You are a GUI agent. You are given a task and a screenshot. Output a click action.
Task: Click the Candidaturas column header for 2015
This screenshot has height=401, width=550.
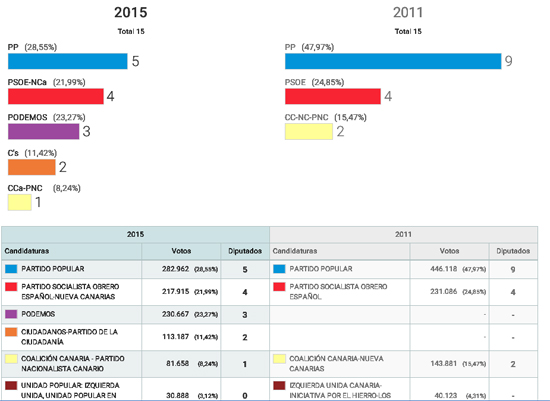(72, 251)
